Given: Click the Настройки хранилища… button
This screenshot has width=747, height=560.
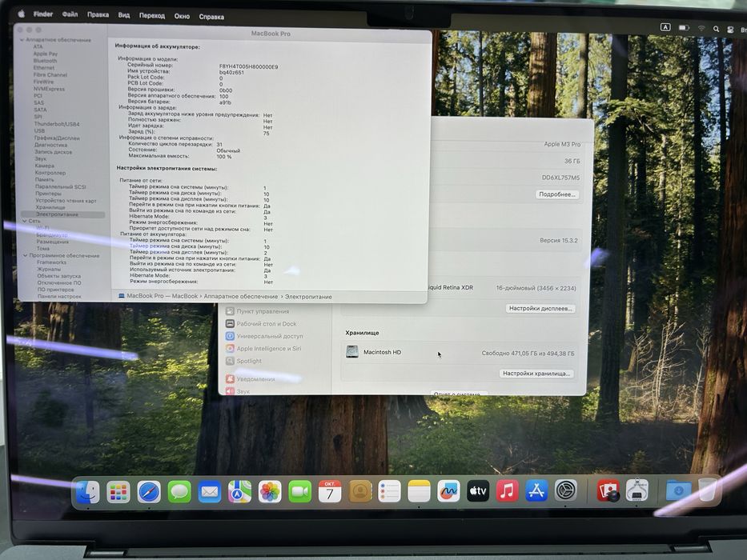Looking at the screenshot, I should click(536, 374).
